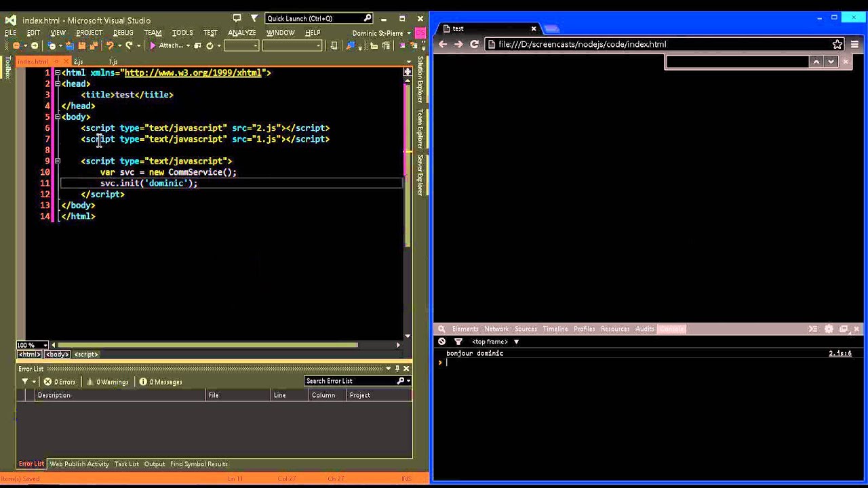The image size is (868, 488).
Task: Collapse the body element on line 5
Action: (58, 117)
